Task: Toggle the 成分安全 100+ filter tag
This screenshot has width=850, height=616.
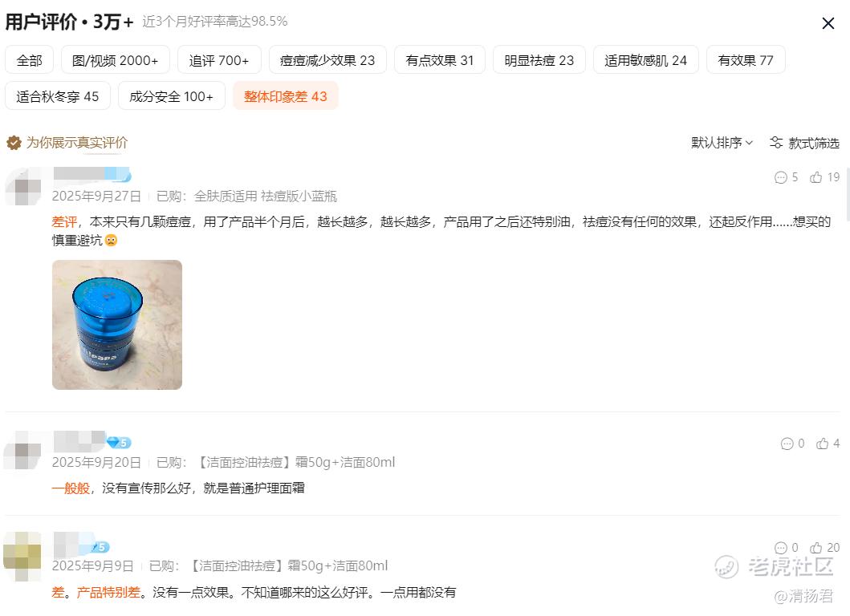Action: click(x=171, y=96)
